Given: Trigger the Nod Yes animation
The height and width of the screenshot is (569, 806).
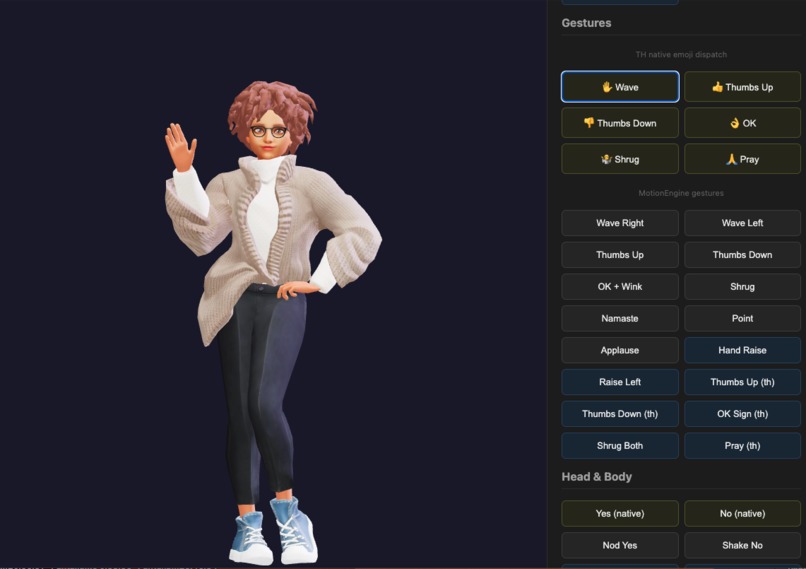Looking at the screenshot, I should pos(620,546).
